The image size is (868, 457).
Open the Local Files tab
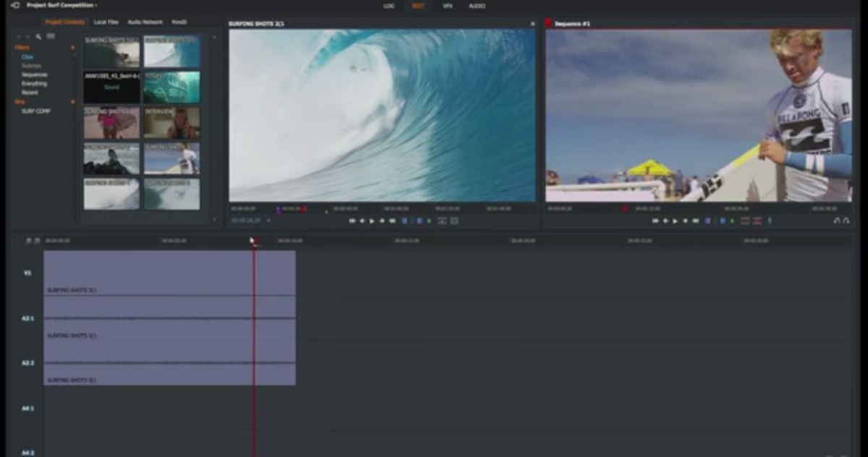point(106,22)
